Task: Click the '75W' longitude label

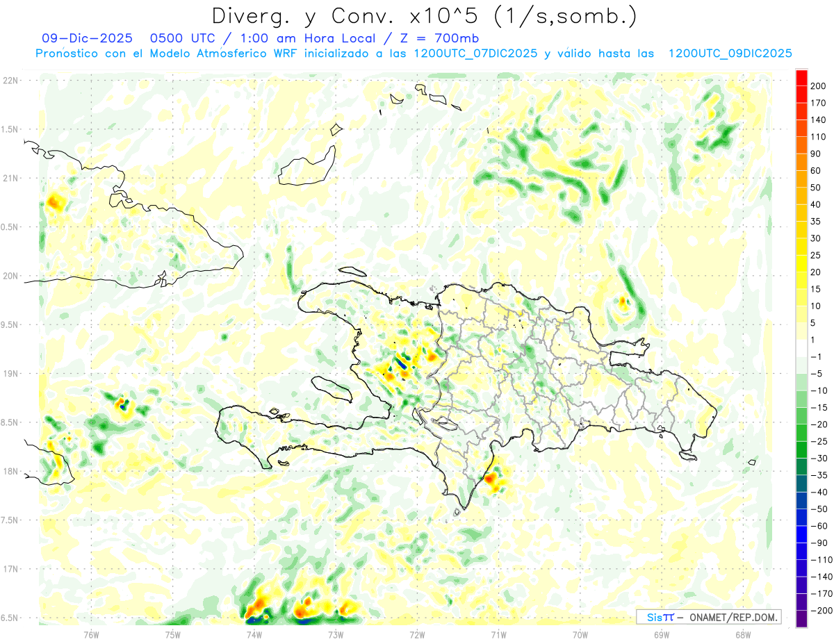Action: [x=172, y=634]
